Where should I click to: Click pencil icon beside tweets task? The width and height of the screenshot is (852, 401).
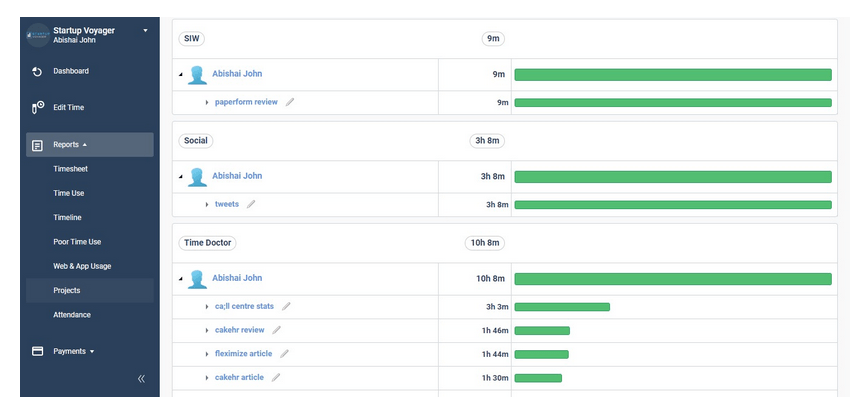pyautogui.click(x=251, y=204)
